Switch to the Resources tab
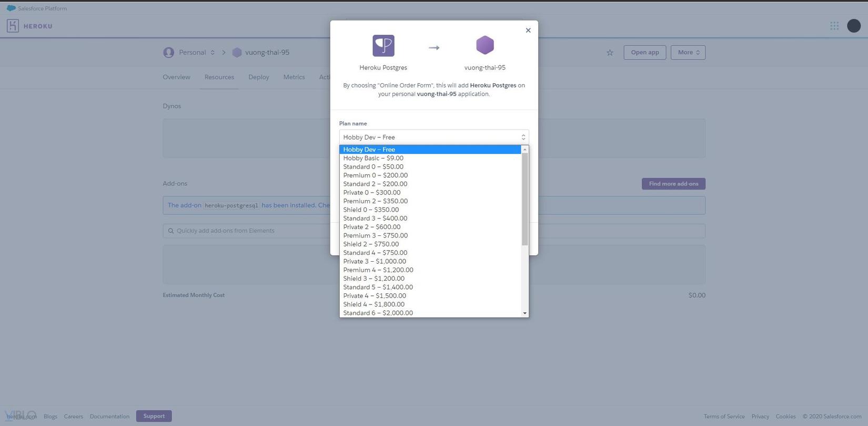The height and width of the screenshot is (426, 868). [219, 77]
